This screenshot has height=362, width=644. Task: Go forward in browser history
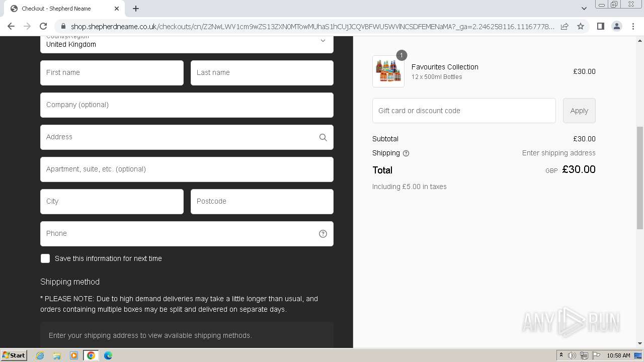tap(27, 26)
